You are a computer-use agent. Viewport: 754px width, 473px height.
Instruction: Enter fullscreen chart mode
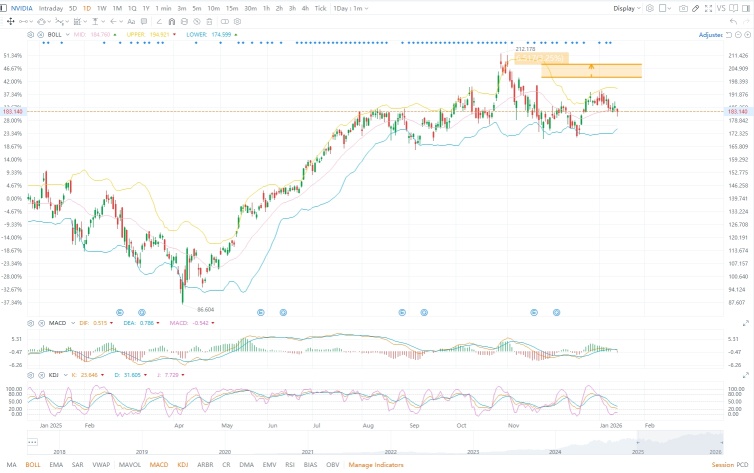tap(708, 8)
